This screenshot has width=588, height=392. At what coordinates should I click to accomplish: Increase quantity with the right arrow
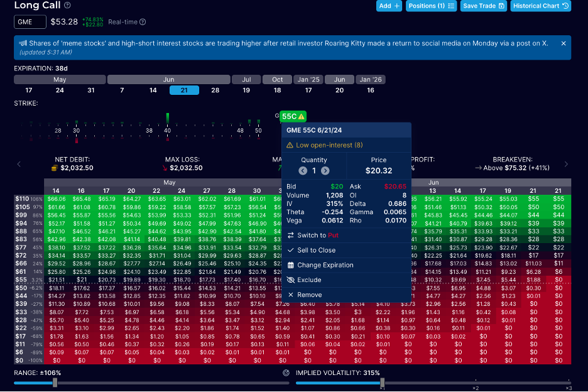pos(325,171)
